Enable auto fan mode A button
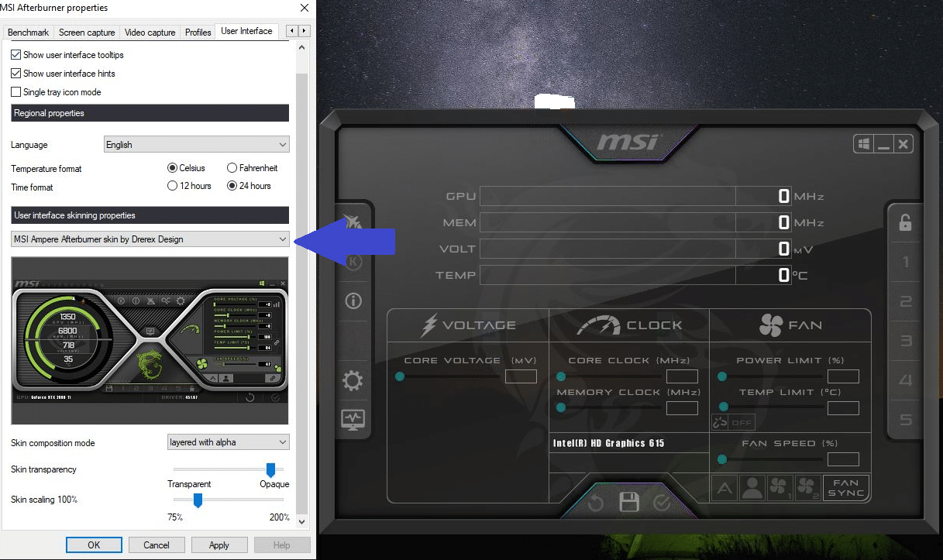 click(724, 488)
